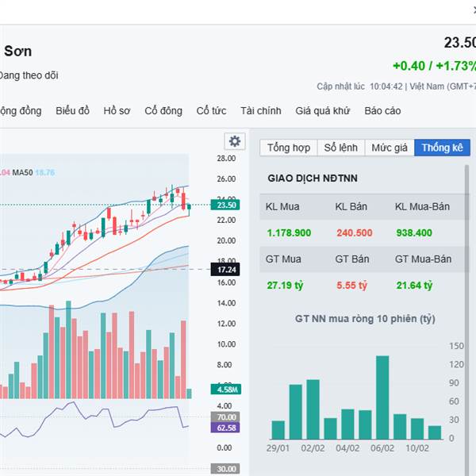The height and width of the screenshot is (476, 476).
Task: Toggle the Đang theo dõi follow status
Action: click(x=29, y=75)
